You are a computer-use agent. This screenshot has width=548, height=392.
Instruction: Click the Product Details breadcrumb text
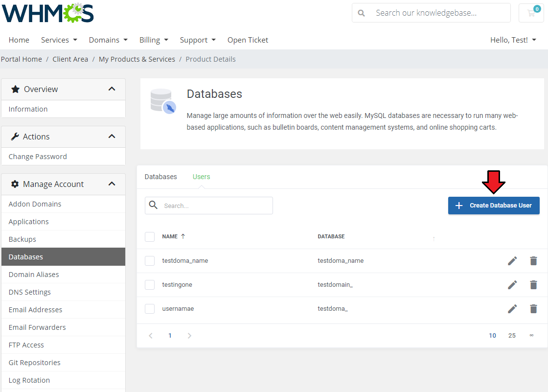tap(210, 59)
